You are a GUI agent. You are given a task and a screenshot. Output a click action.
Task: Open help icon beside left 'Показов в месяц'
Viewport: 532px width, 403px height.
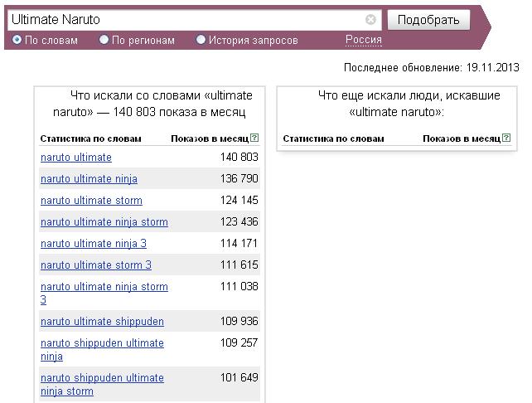254,138
